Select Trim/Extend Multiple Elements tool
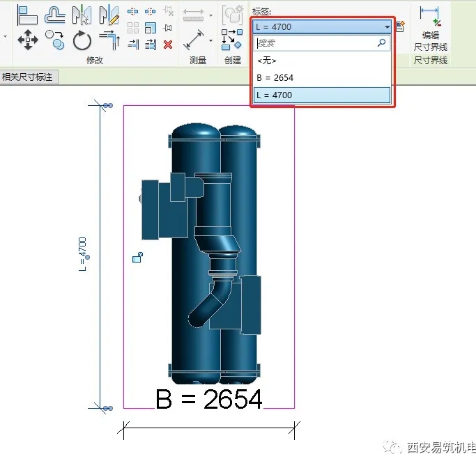 point(151,45)
